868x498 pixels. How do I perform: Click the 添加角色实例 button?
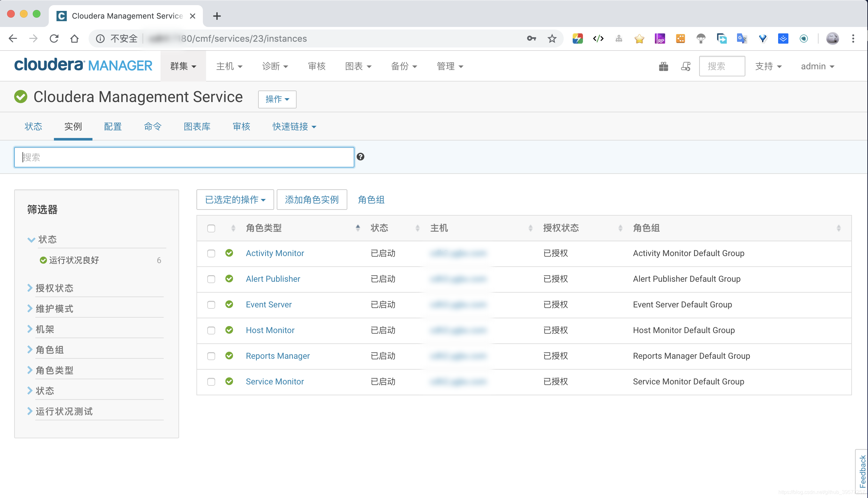pos(312,199)
